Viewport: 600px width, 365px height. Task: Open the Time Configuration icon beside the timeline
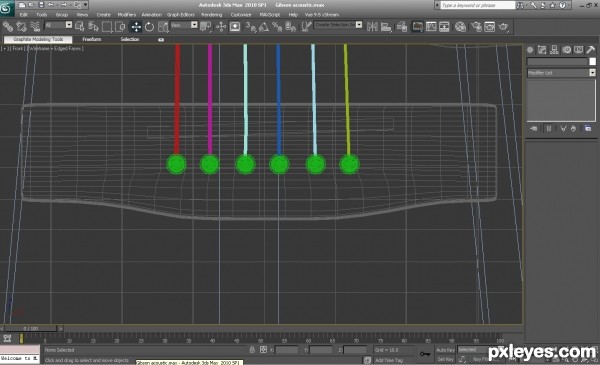[7, 338]
